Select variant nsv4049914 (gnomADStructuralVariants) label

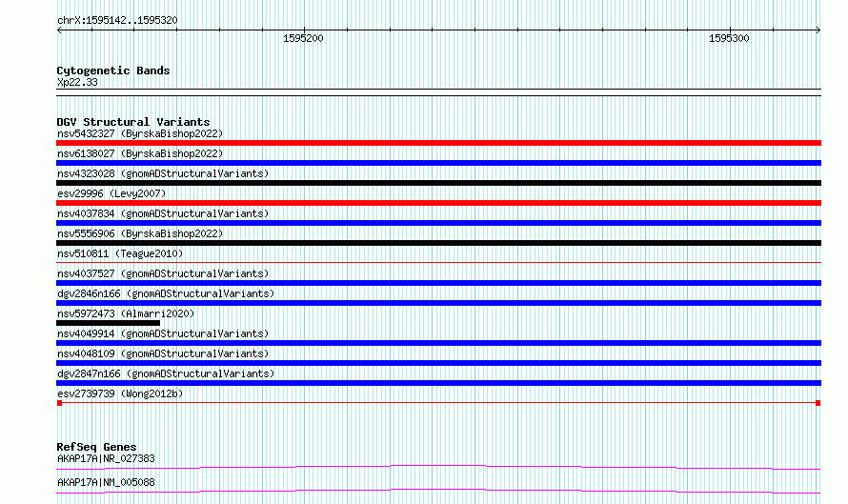point(163,333)
